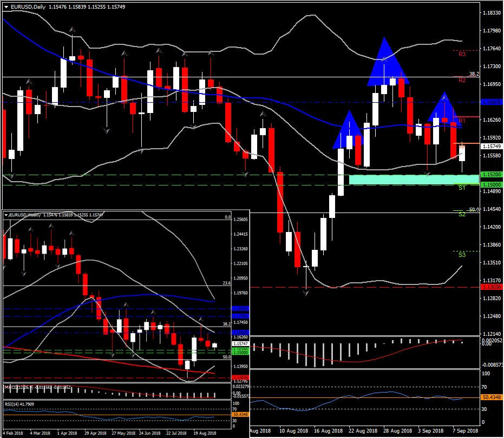
Task: Select the 38.2 Fibonacci level label
Action: coord(474,74)
